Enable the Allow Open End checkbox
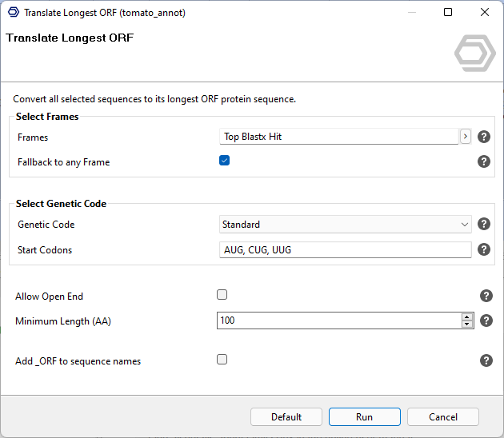 [222, 295]
